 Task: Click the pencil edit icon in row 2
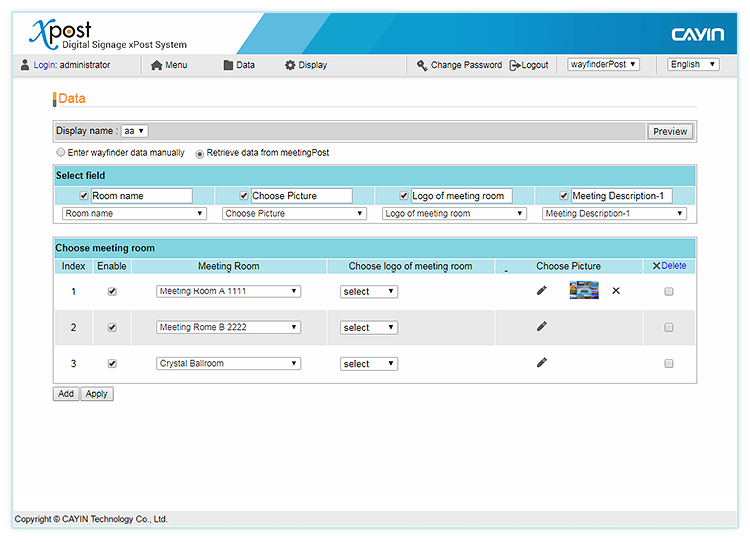pyautogui.click(x=541, y=326)
